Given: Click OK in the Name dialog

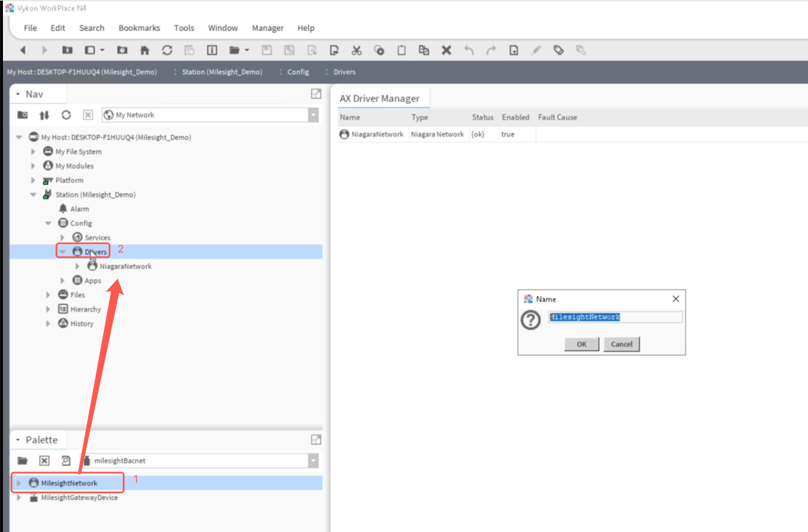Looking at the screenshot, I should 582,344.
